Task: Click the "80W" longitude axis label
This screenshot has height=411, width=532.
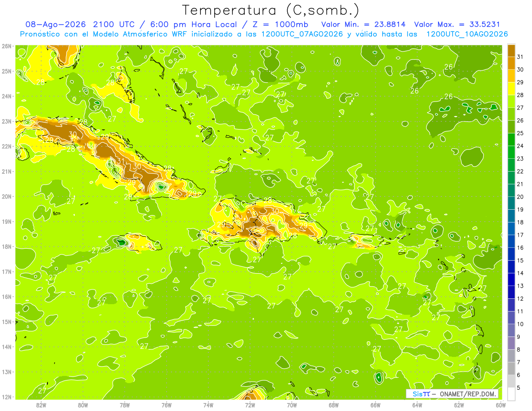Action: [83, 405]
